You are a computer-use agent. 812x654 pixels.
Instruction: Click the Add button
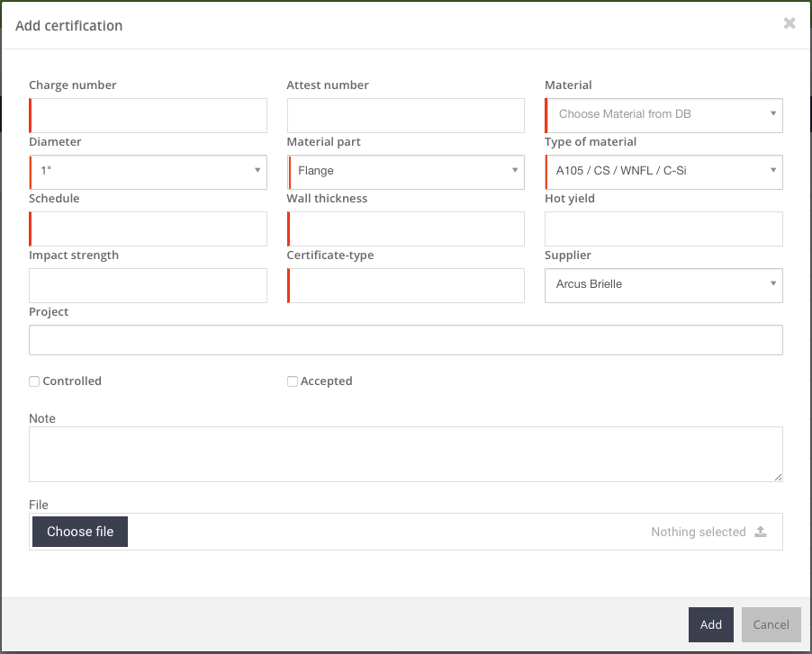pos(710,624)
